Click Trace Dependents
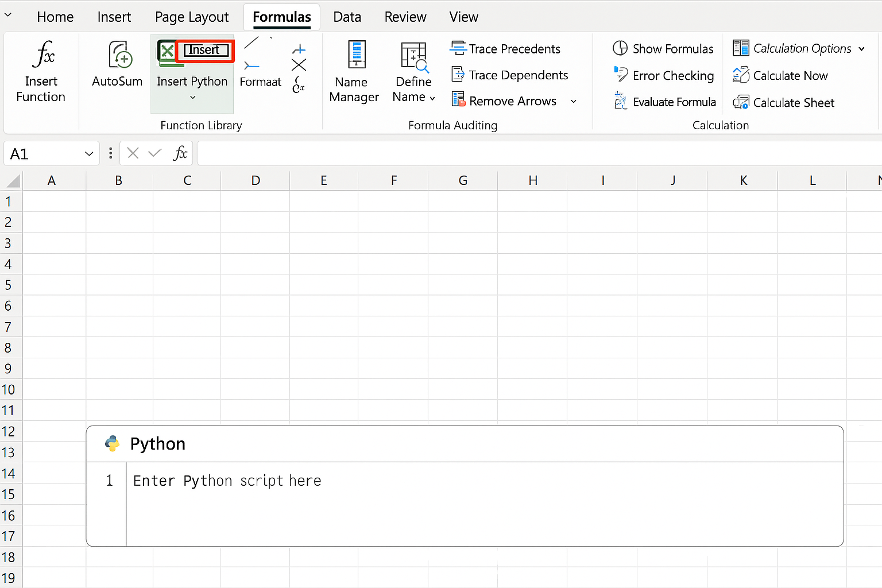Viewport: 882px width, 588px height. pyautogui.click(x=509, y=75)
